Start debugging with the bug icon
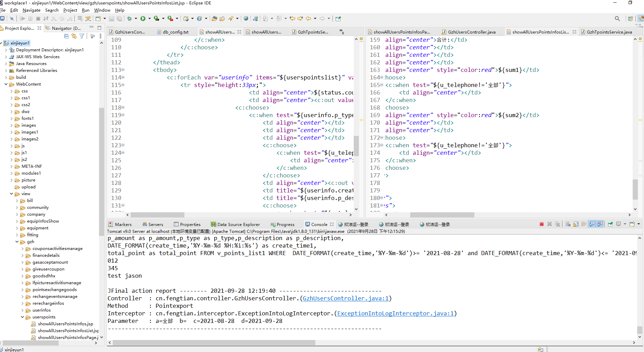644x352 pixels. coord(130,18)
